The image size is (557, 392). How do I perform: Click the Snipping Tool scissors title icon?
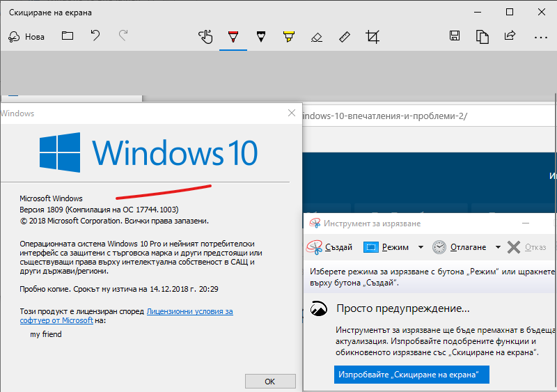[315, 224]
